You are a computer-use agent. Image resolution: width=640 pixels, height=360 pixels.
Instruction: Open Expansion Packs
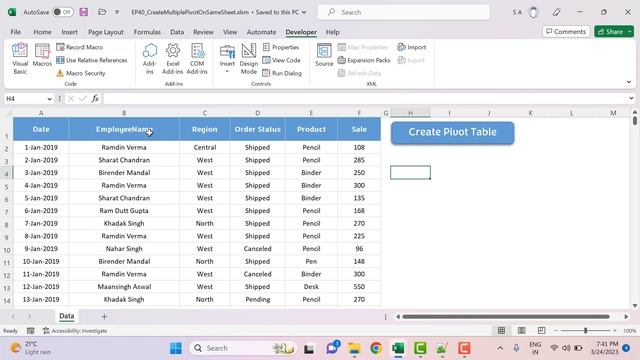click(364, 60)
